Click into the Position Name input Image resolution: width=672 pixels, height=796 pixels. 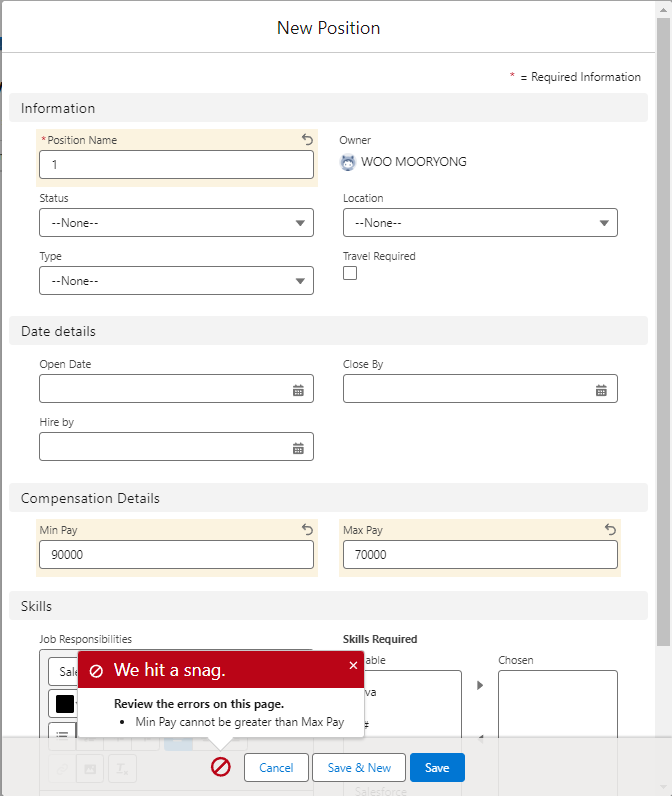click(176, 165)
